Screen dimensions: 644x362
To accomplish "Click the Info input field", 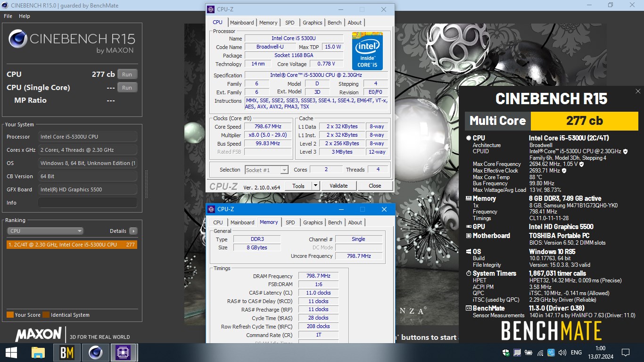I will coord(88,203).
